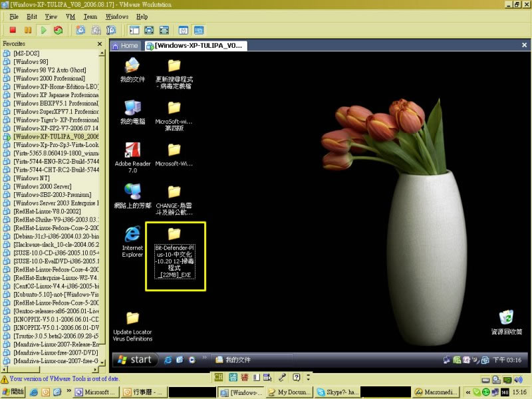Select [RedHat-Linux-V8.0-2002] in Favorites
The height and width of the screenshot is (399, 532).
pyautogui.click(x=47, y=211)
